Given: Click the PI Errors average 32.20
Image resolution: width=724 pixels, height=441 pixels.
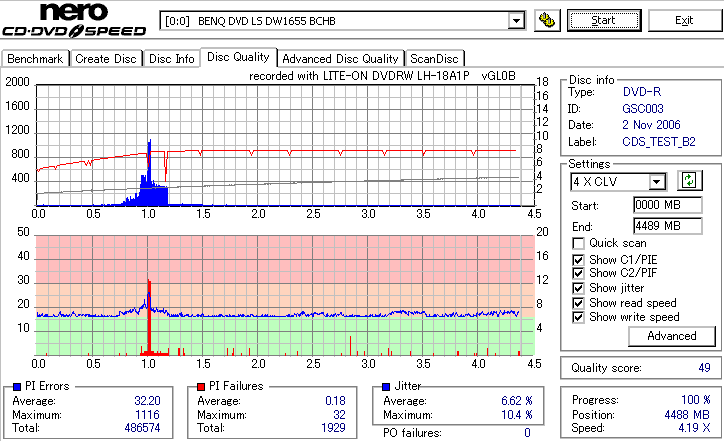Looking at the screenshot, I should [x=147, y=401].
